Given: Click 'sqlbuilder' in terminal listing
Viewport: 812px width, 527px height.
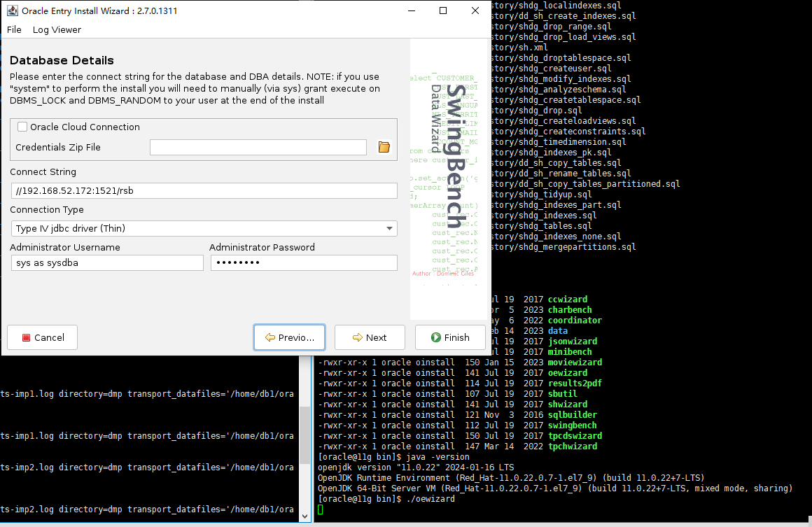Looking at the screenshot, I should (x=572, y=414).
